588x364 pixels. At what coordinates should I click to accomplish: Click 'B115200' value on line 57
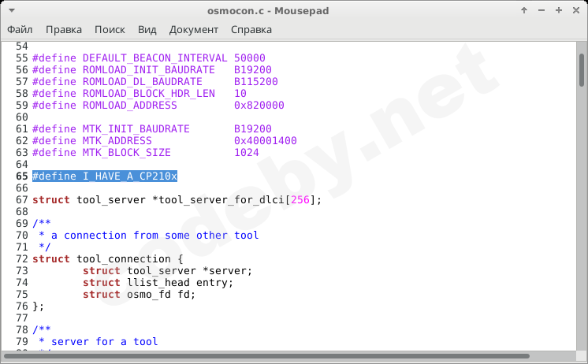(256, 82)
